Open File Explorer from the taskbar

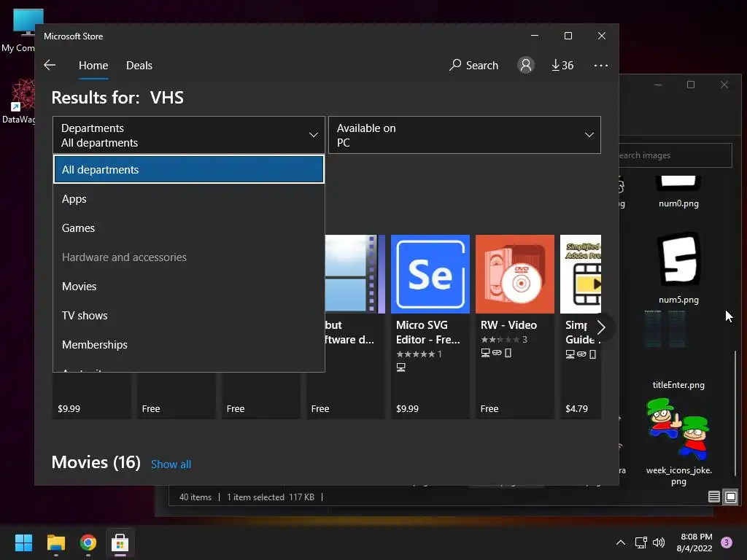pos(55,542)
